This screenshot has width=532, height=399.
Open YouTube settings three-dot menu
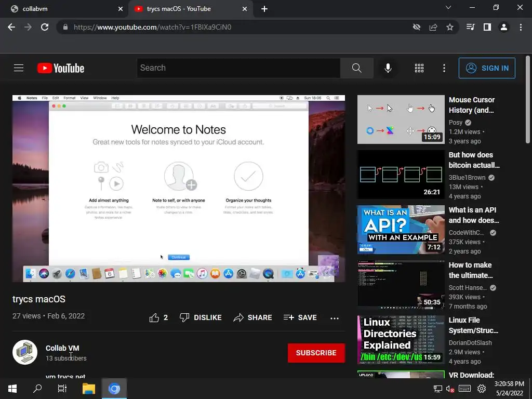pos(444,68)
